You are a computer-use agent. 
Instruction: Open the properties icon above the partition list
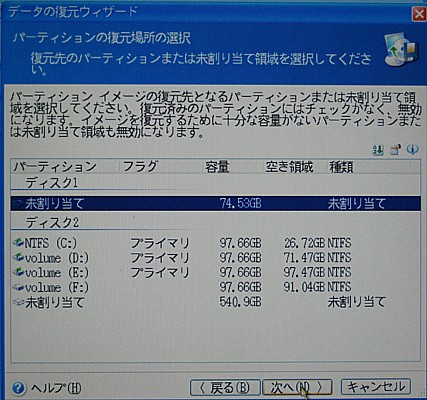point(395,150)
